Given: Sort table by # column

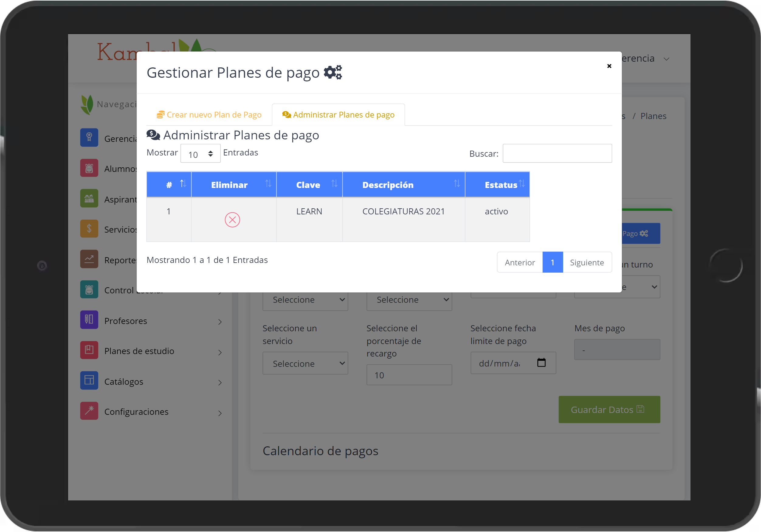Looking at the screenshot, I should [169, 185].
